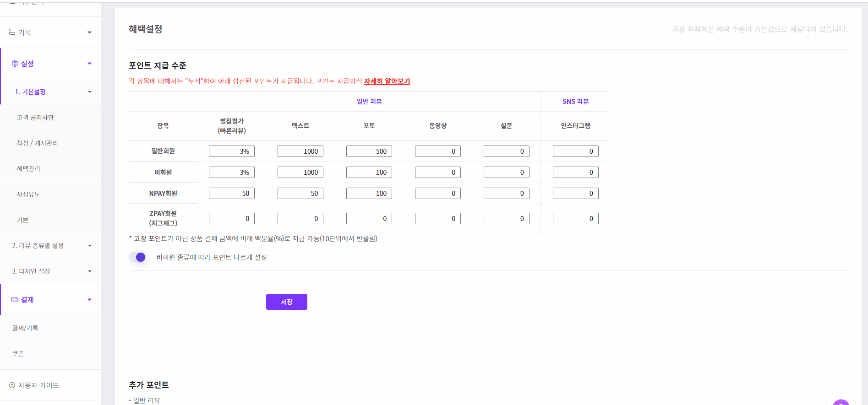Edit 비회원 포토 field showing 100
The height and width of the screenshot is (405, 868).
pyautogui.click(x=369, y=173)
